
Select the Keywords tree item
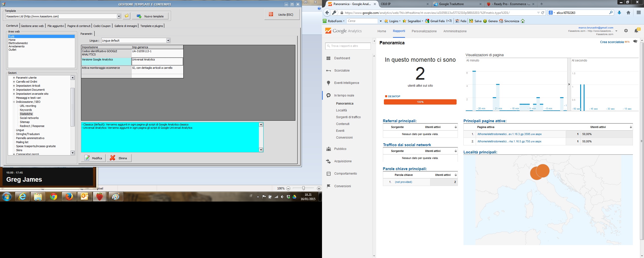[26, 110]
